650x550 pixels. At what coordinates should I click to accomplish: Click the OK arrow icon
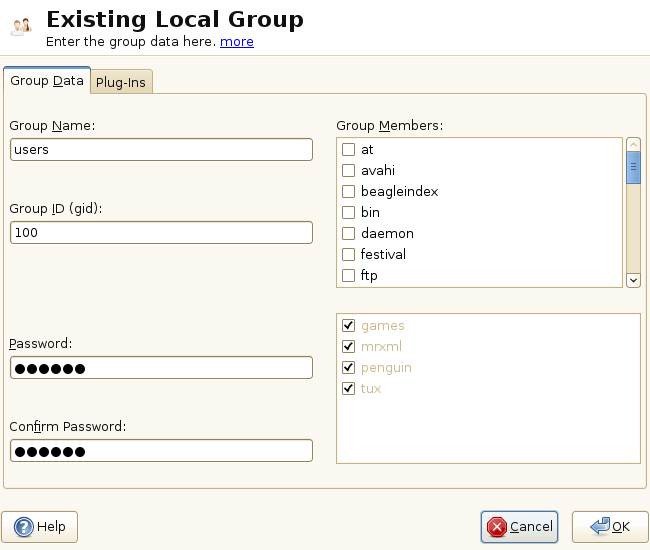(x=600, y=527)
